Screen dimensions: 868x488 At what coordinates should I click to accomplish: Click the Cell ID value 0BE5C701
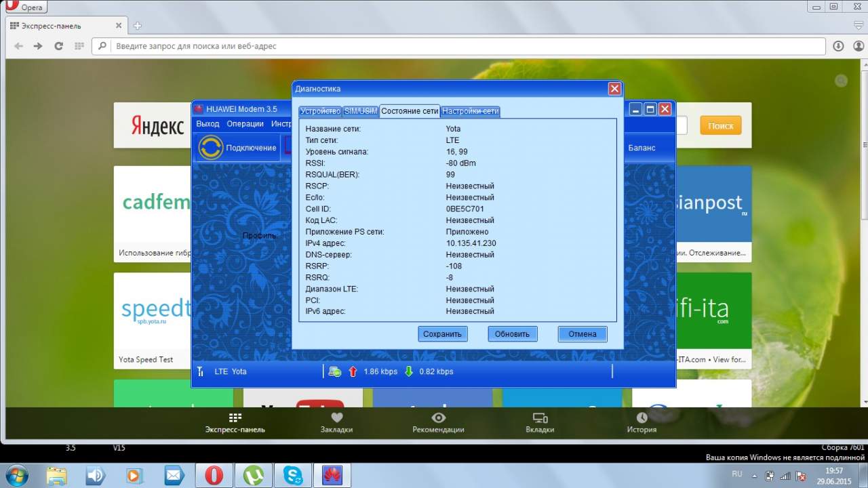[465, 209]
